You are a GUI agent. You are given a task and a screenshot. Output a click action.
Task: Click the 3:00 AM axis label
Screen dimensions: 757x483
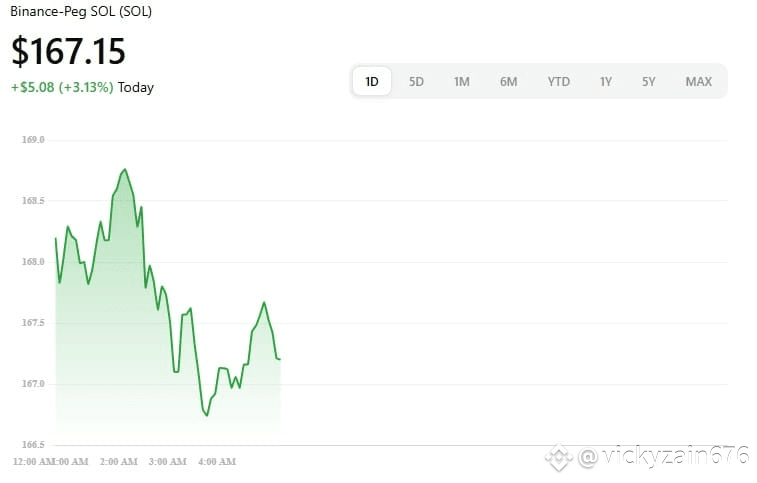pos(168,462)
